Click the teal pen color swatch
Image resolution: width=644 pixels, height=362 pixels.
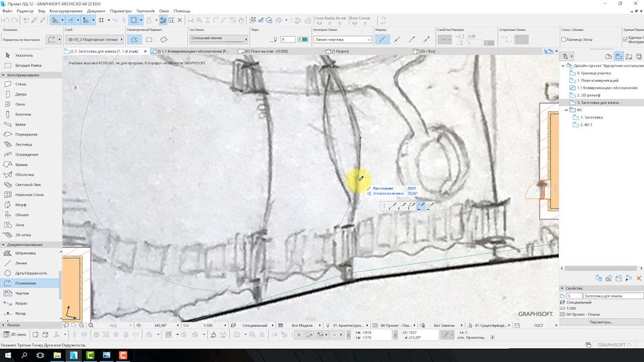point(303,40)
